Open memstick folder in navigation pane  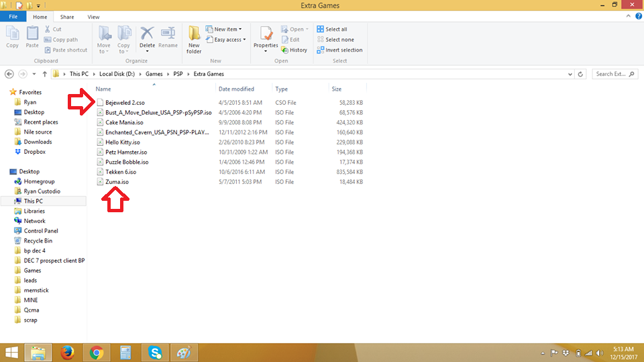coord(36,290)
